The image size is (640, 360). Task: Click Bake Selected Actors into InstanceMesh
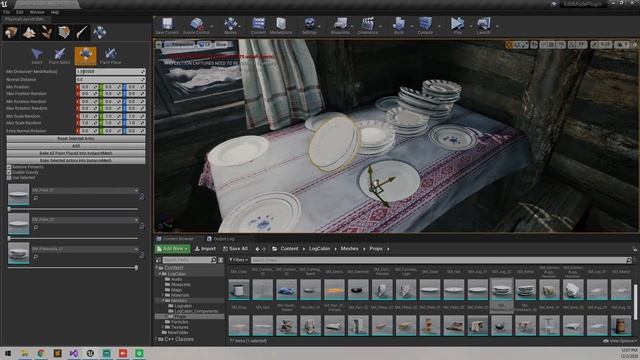[76, 160]
